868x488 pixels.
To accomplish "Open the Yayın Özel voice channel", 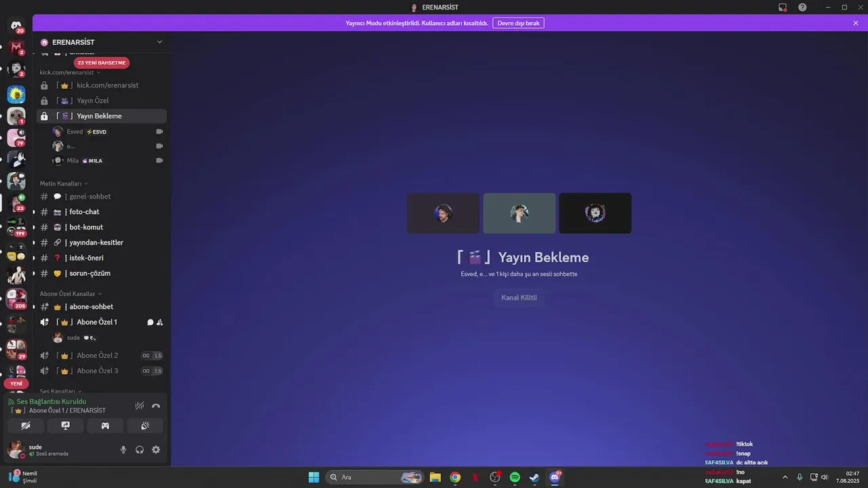I will coord(102,100).
